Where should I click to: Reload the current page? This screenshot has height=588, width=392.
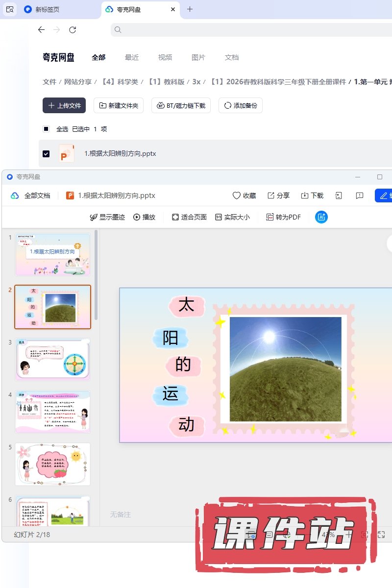point(73,30)
